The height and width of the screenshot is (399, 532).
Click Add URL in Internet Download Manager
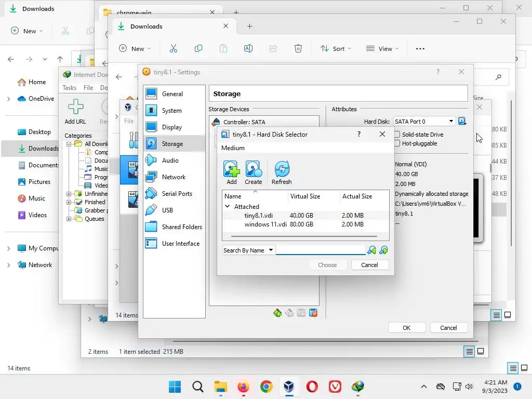tap(75, 112)
